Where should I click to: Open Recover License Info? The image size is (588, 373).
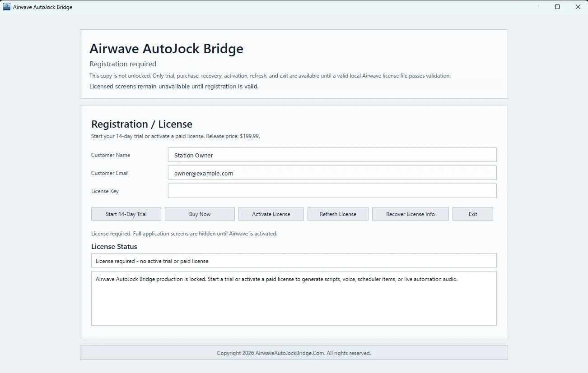[411, 214]
